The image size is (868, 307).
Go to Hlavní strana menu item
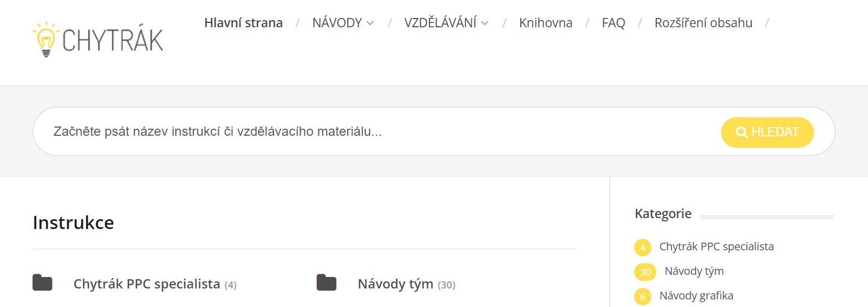pos(243,23)
